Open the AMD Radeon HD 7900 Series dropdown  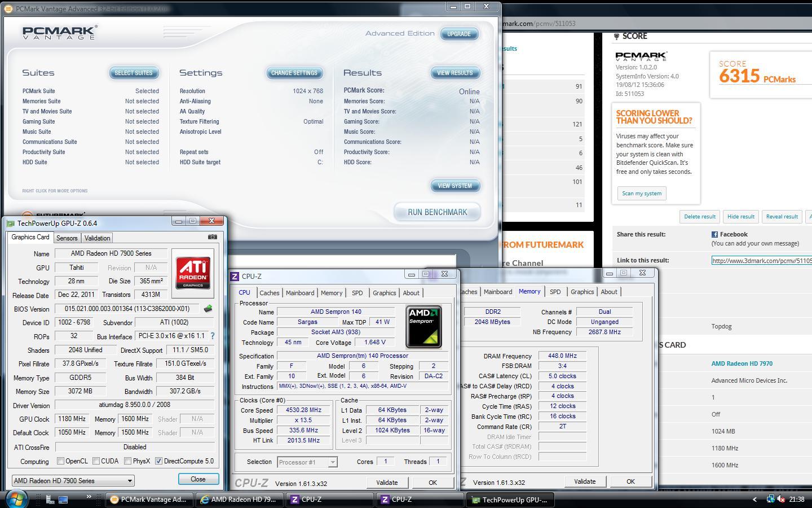73,481
